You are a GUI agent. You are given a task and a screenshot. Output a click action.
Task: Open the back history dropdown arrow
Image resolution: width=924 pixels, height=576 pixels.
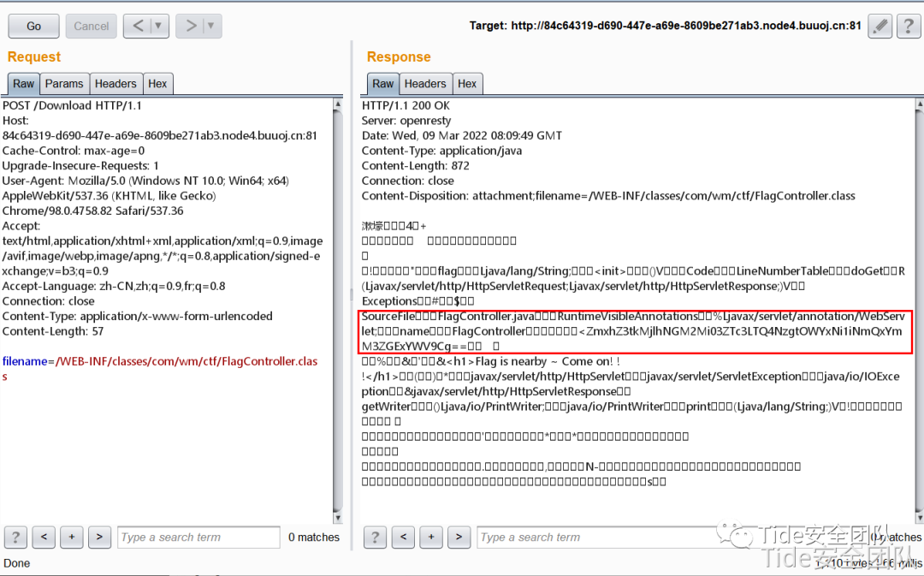(x=159, y=26)
